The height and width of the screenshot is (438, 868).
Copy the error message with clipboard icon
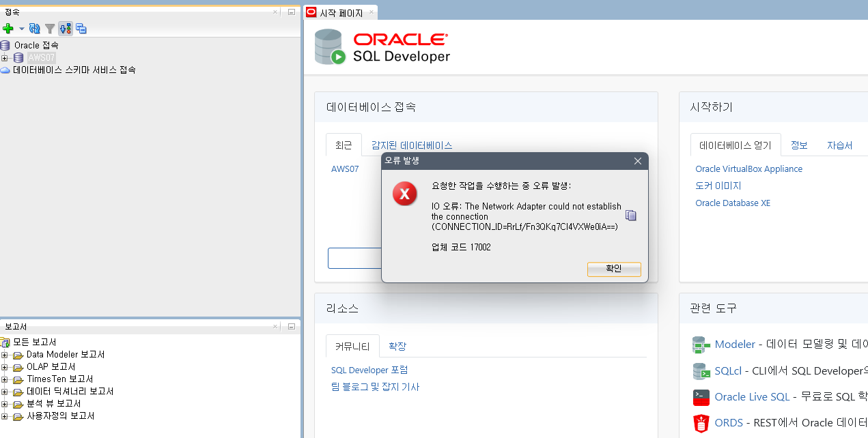point(631,215)
